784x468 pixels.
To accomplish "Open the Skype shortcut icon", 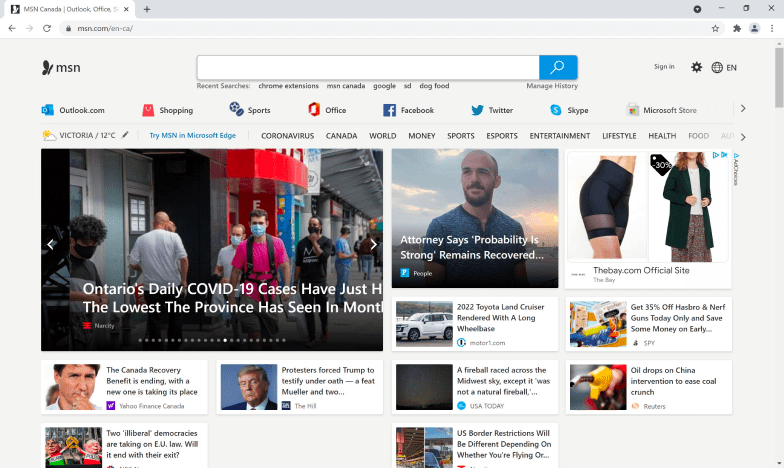I will (556, 110).
